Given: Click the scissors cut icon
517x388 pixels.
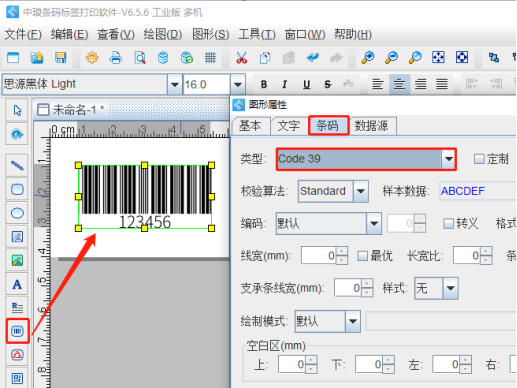Looking at the screenshot, I should (x=241, y=58).
